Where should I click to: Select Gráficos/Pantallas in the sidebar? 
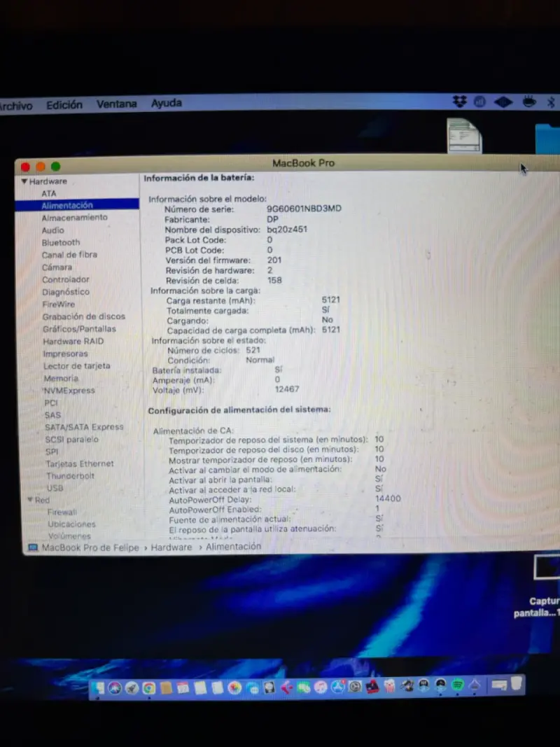80,329
